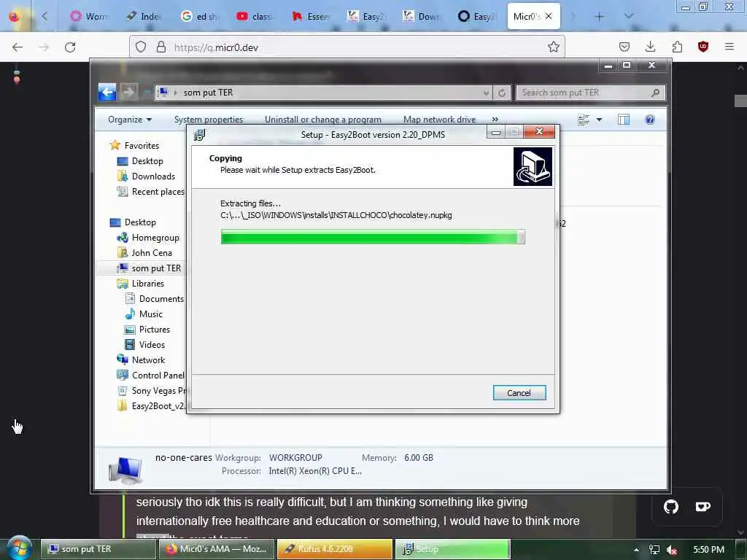Open the uBlock Origin extension icon
747x560 pixels.
pyautogui.click(x=703, y=47)
